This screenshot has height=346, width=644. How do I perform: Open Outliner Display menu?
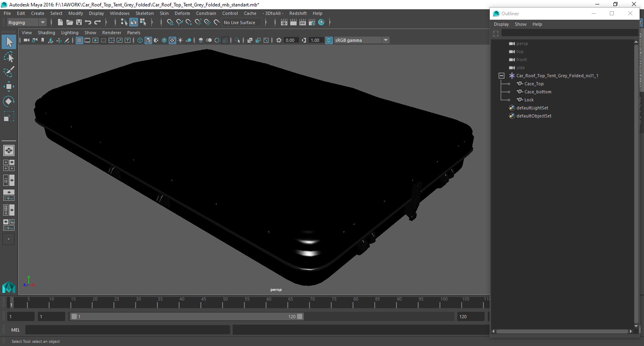pyautogui.click(x=501, y=24)
